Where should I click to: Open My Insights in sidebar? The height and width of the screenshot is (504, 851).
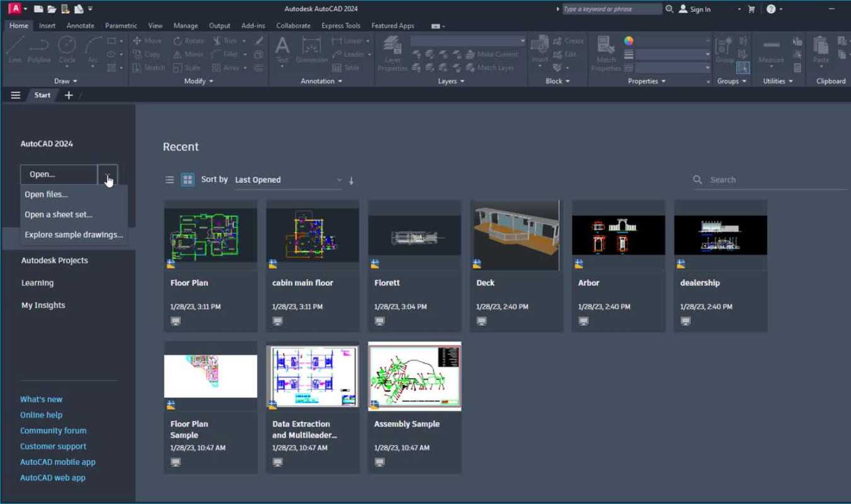(x=43, y=306)
